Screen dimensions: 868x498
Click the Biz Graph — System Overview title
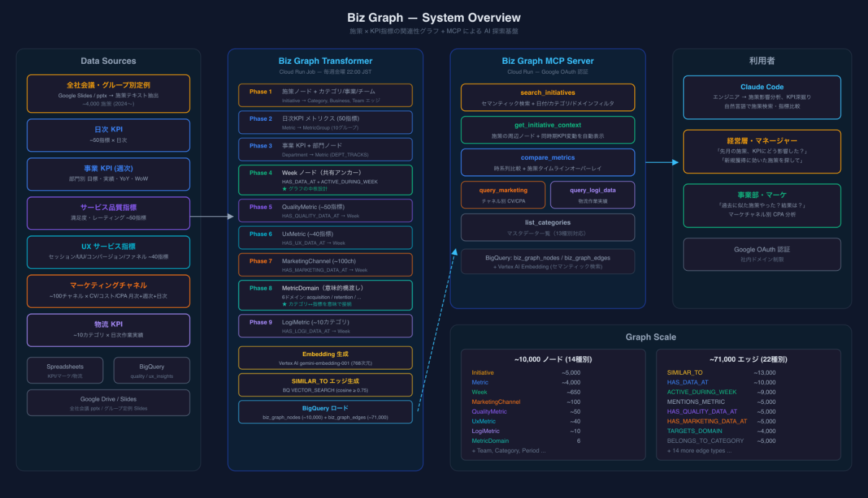[434, 17]
